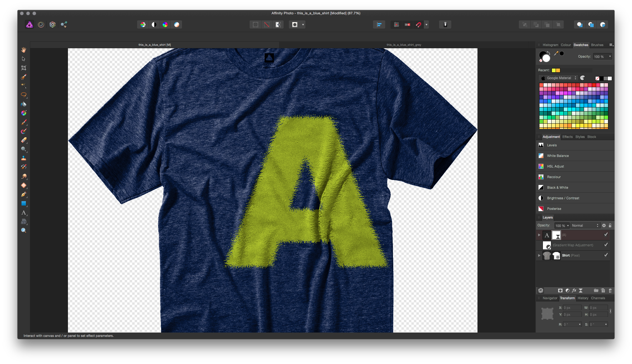This screenshot has height=364, width=632.
Task: Open the Effects panel tab
Action: 567,137
